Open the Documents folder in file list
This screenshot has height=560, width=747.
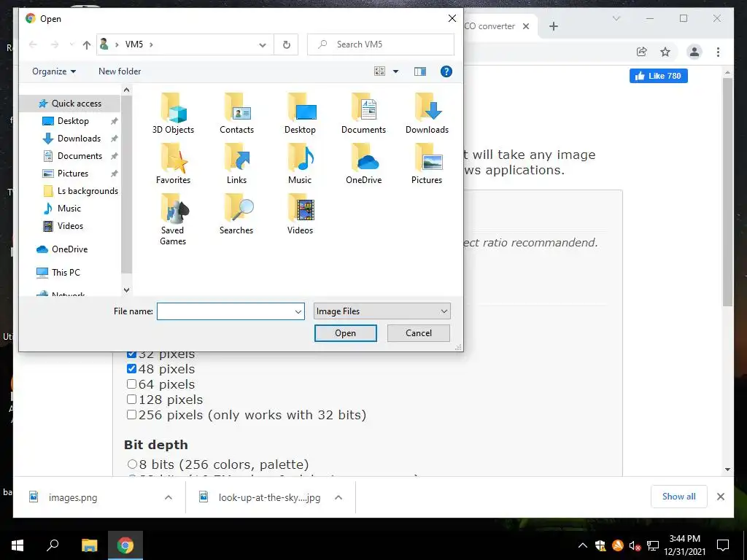click(x=363, y=113)
